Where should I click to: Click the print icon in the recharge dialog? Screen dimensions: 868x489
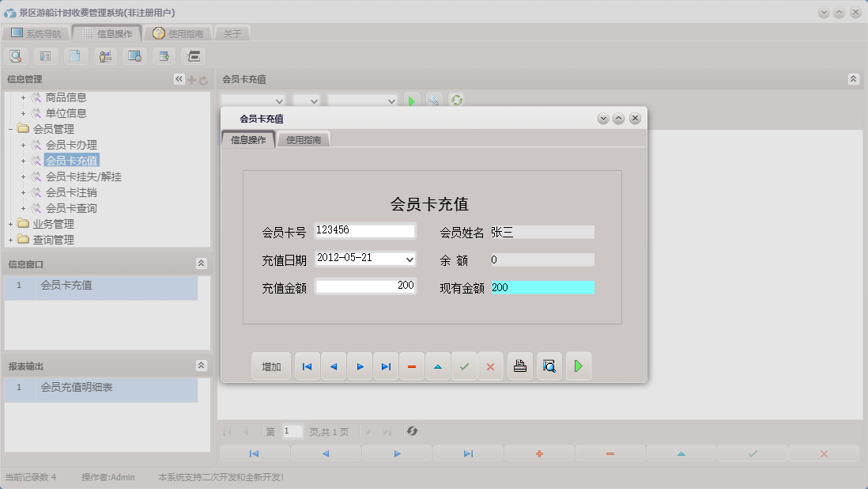click(519, 366)
